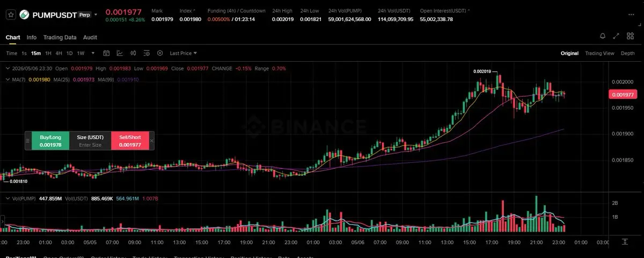Switch to Trading View chart
This screenshot has height=258, width=644.
pyautogui.click(x=599, y=53)
